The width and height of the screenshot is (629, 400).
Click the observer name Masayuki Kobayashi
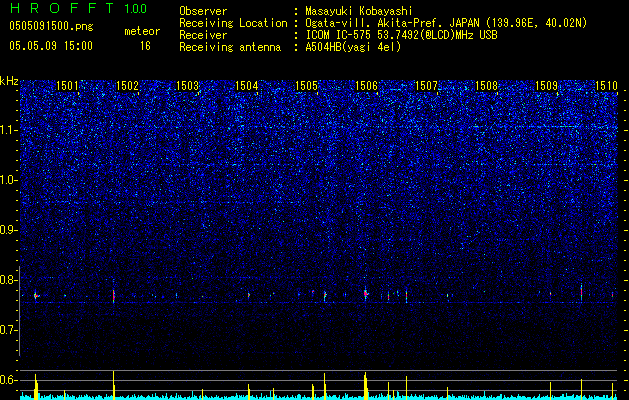(359, 11)
